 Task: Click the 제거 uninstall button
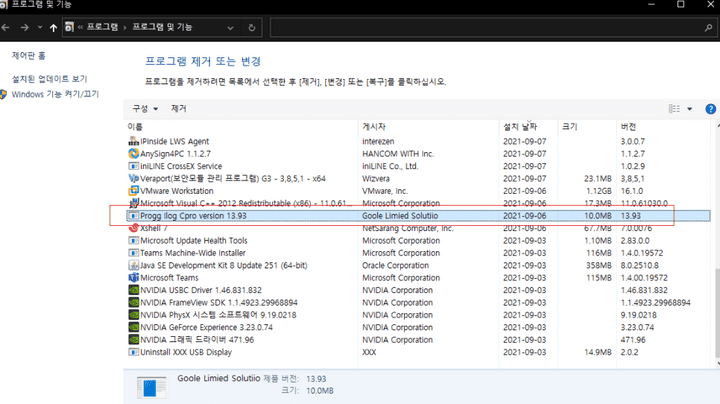coord(179,108)
